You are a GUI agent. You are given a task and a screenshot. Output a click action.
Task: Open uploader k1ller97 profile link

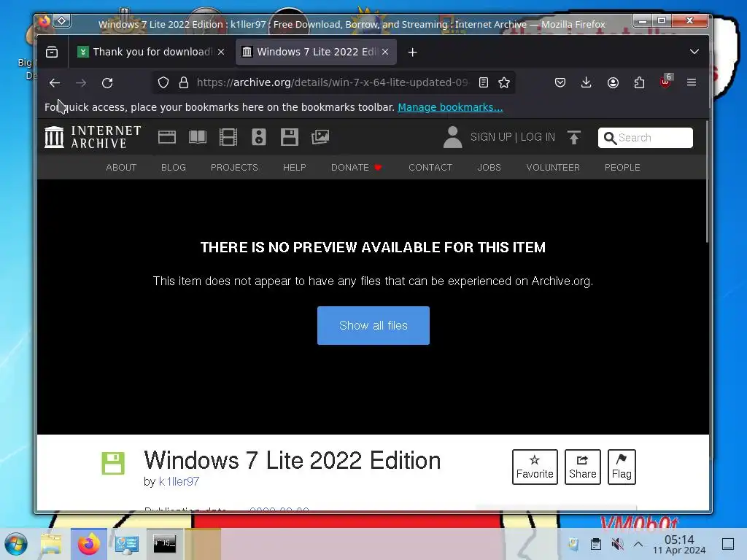(x=179, y=481)
